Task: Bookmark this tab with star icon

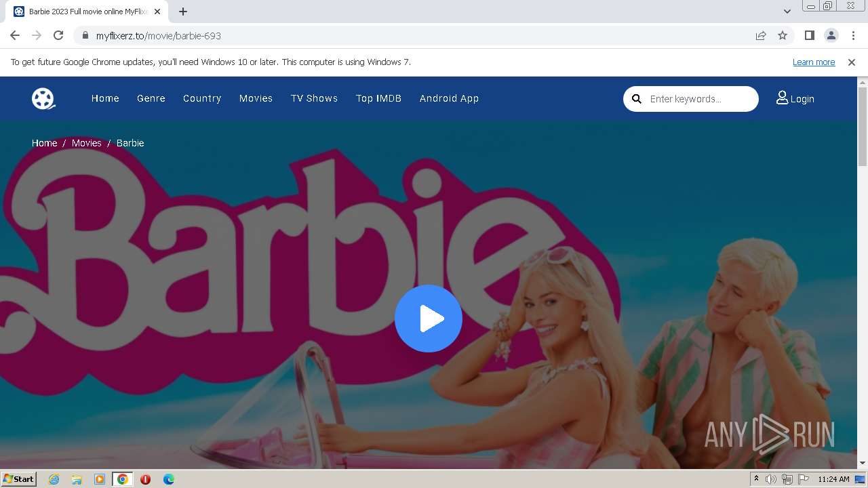Action: pos(783,35)
